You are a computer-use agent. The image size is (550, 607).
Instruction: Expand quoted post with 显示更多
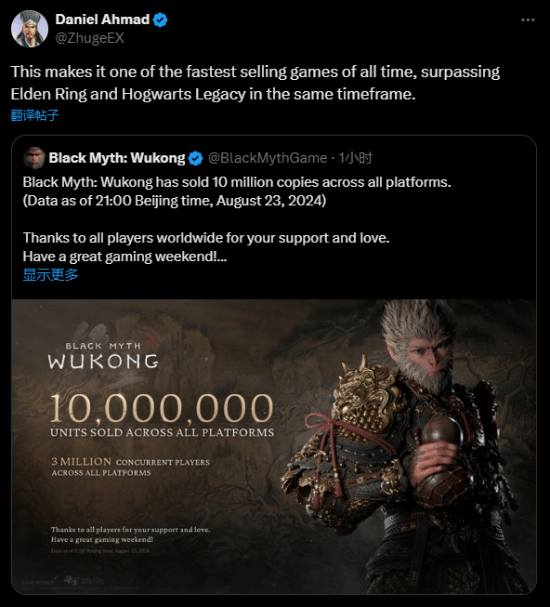(x=50, y=275)
